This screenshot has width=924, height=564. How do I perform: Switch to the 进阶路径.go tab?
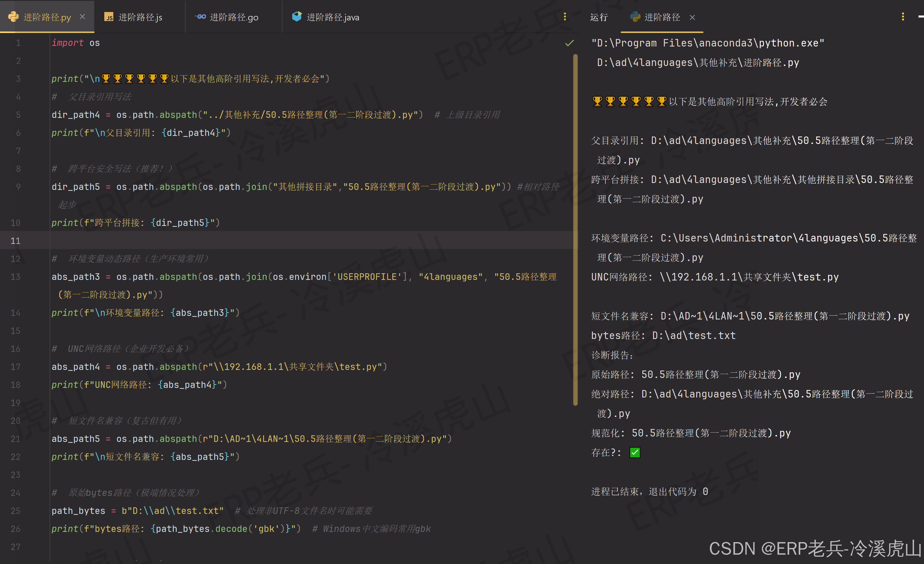pyautogui.click(x=234, y=17)
